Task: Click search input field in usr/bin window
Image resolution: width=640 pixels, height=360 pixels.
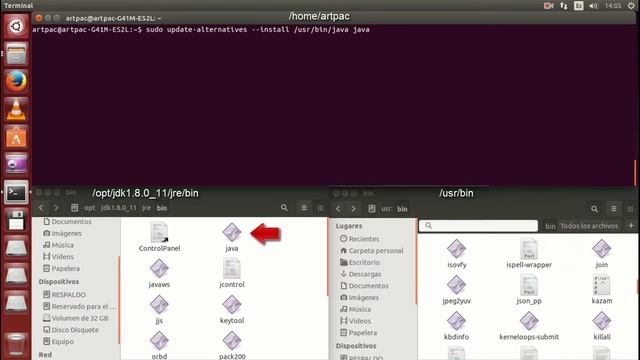Action: tap(478, 225)
